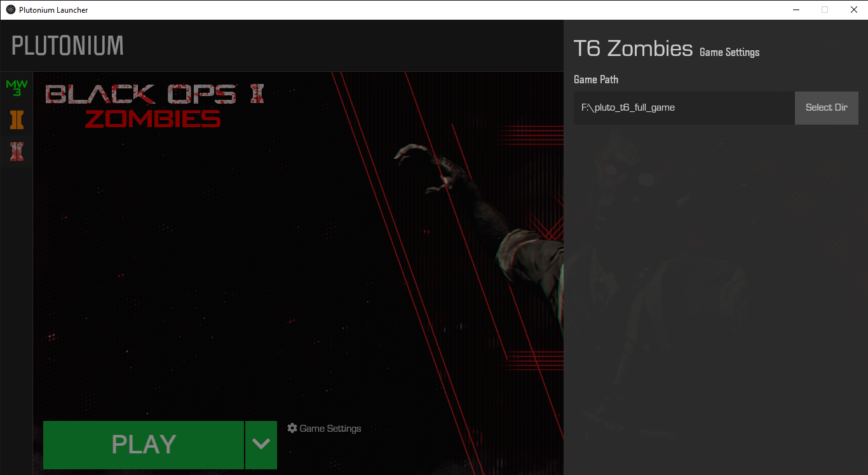Select the orange Black Ops II multiplayer icon
Viewport: 868px width, 475px height.
point(17,120)
